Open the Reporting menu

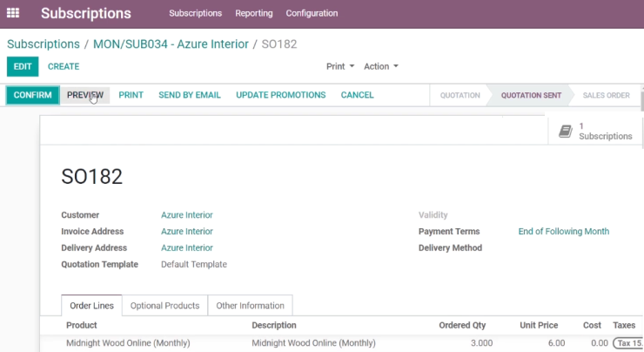tap(254, 13)
